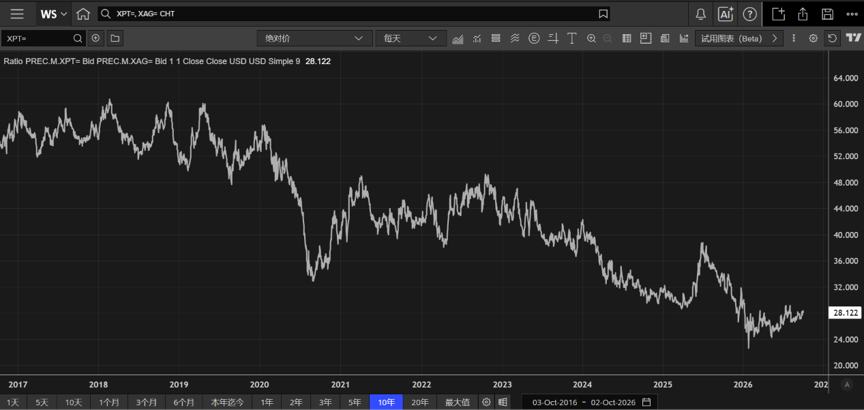Expand the WS workspace dropdown
The width and height of the screenshot is (864, 410).
pyautogui.click(x=53, y=14)
